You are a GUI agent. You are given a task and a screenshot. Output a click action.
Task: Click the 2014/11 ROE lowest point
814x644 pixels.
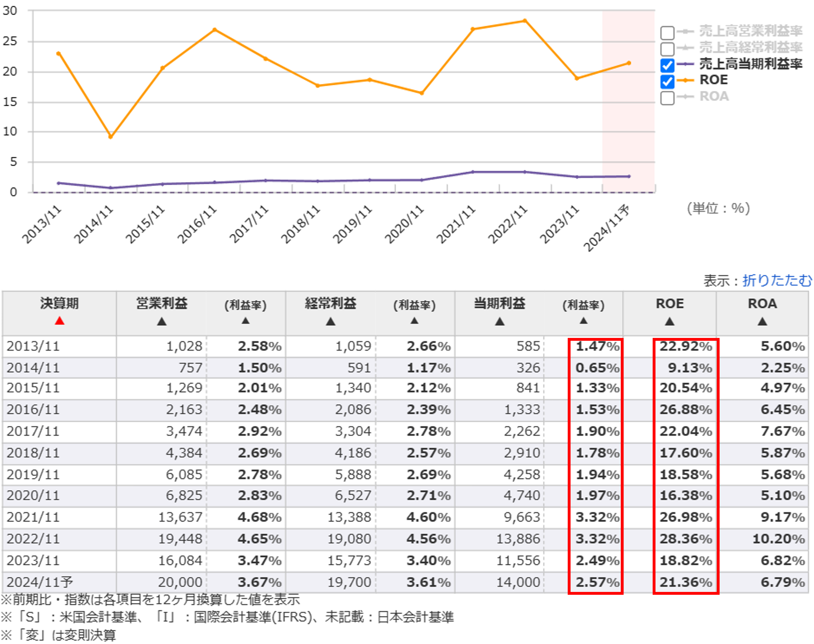point(110,137)
